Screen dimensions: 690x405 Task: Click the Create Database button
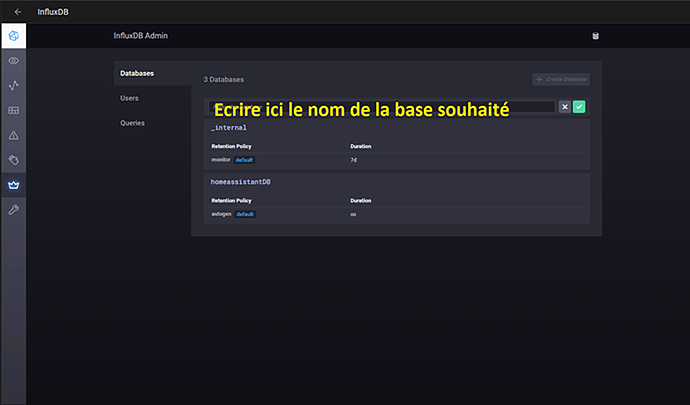(561, 79)
